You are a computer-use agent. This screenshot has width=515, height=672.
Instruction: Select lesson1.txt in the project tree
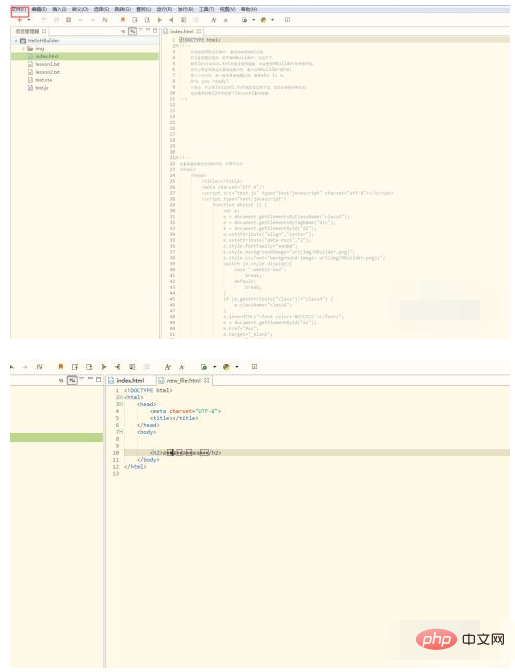coord(47,64)
